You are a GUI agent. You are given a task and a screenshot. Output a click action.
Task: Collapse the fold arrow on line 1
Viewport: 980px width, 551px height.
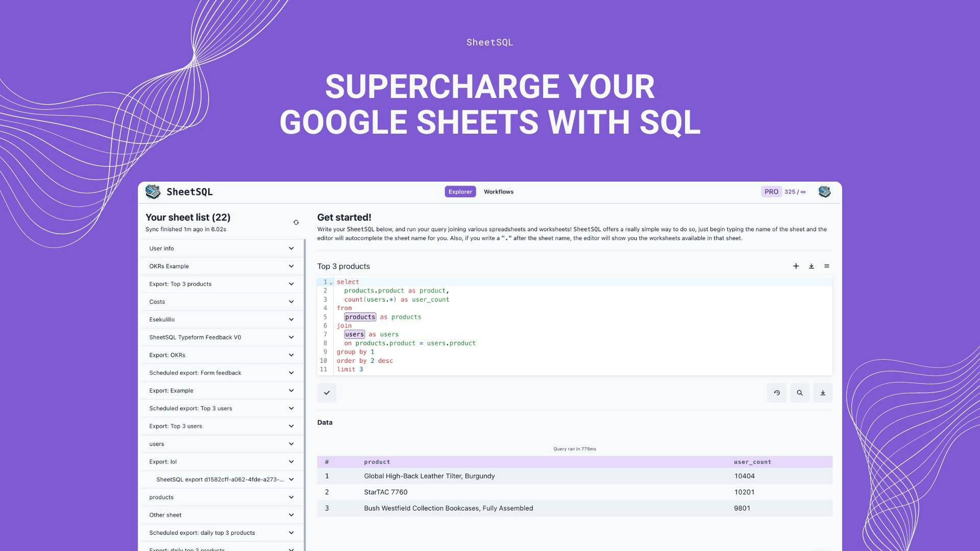[331, 283]
